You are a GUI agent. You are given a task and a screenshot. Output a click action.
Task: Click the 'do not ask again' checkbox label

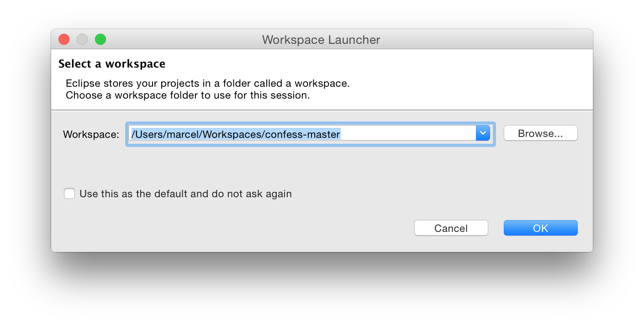click(x=185, y=194)
